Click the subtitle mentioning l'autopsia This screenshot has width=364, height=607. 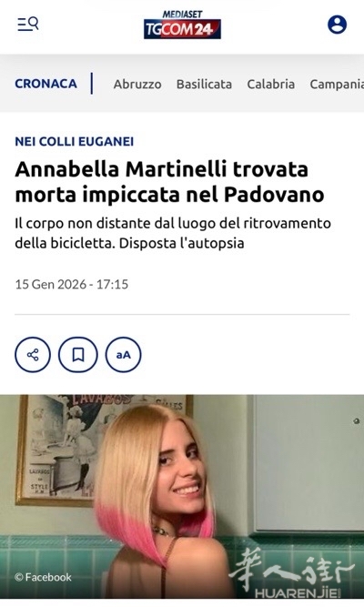pos(173,233)
